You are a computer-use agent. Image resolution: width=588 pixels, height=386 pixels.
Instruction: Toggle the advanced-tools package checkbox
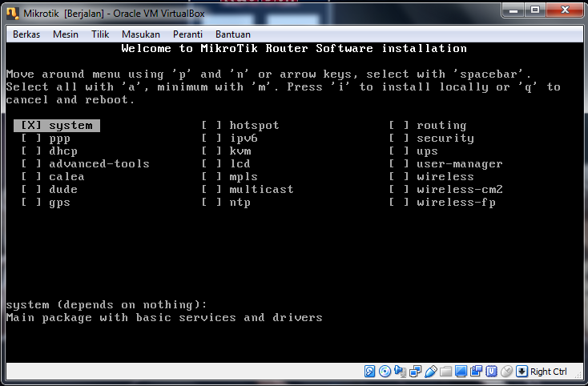31,164
